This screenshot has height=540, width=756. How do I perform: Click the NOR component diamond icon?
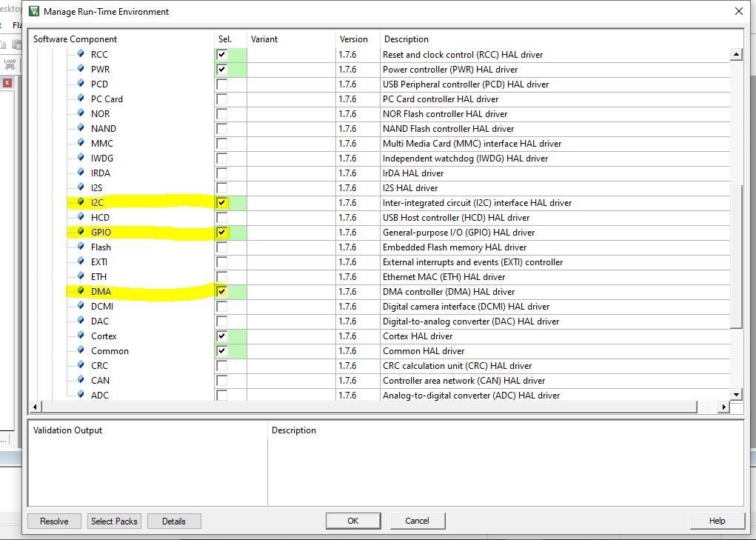coord(81,113)
